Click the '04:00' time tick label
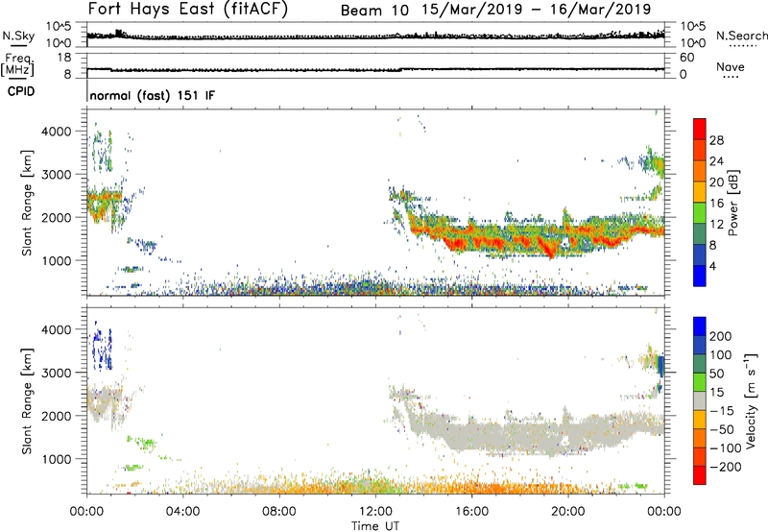 [x=182, y=512]
